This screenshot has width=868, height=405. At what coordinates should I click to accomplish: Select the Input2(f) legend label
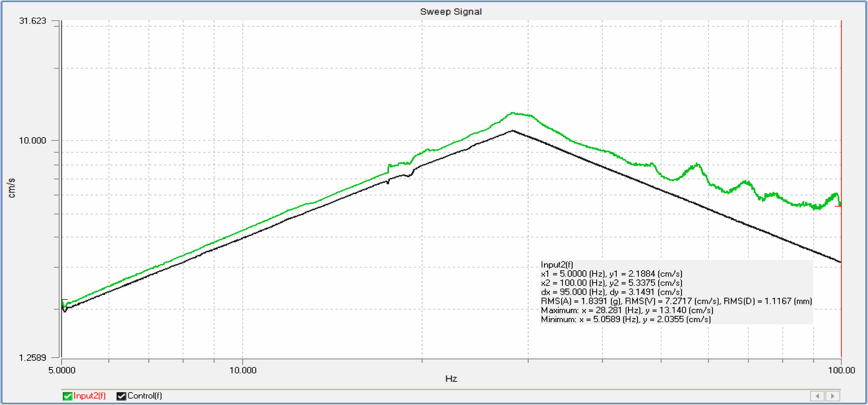tap(90, 396)
